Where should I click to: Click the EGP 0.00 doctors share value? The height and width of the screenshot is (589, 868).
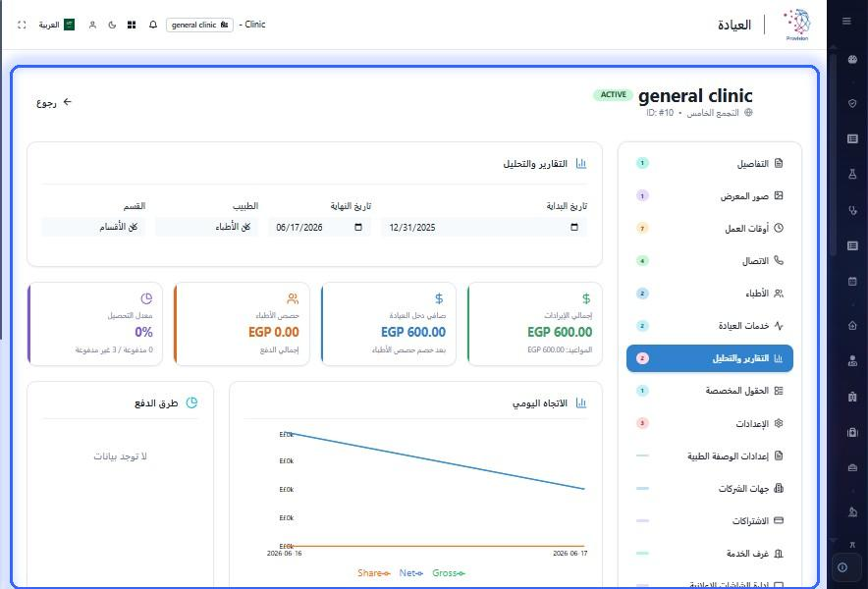pyautogui.click(x=274, y=332)
